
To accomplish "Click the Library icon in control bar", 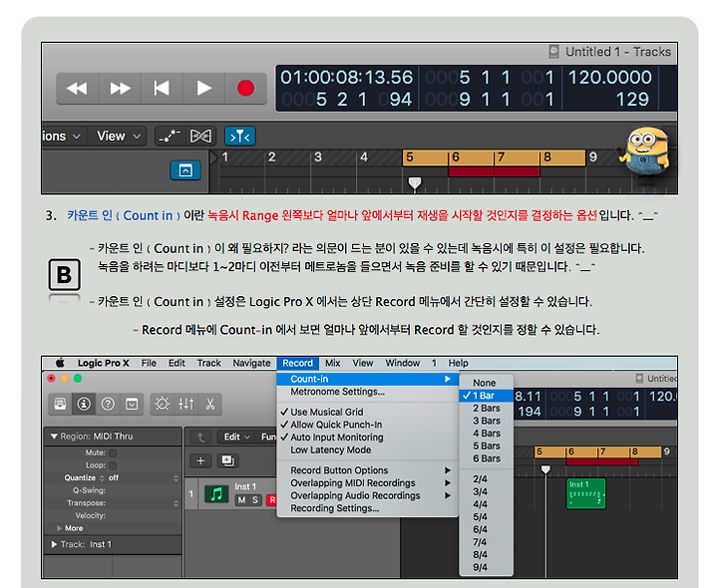I will pyautogui.click(x=60, y=404).
